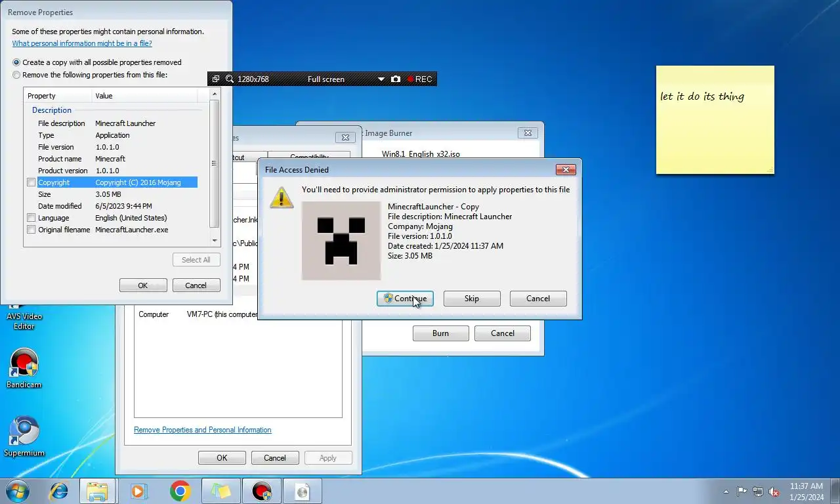Click Cancel in Image Burner window

(x=503, y=333)
